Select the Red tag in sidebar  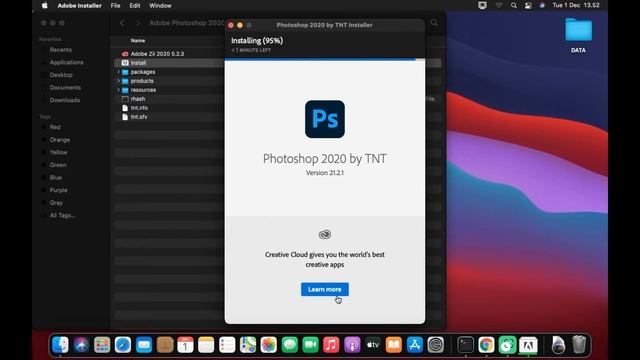point(55,127)
